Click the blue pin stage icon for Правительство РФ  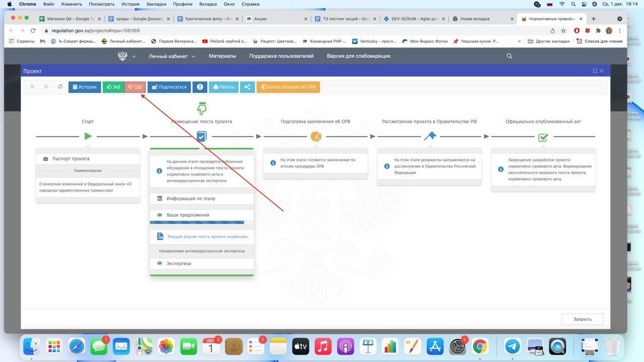pos(430,136)
